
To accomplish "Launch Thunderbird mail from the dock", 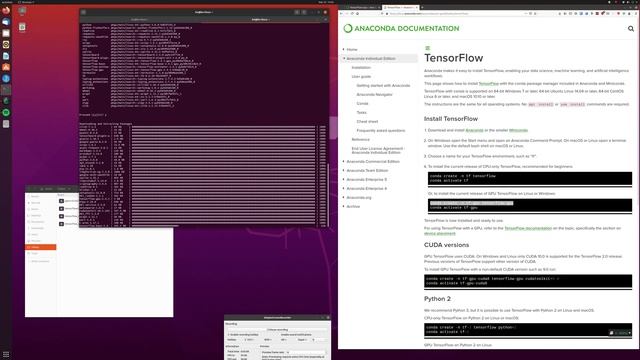I will coord(6,22).
